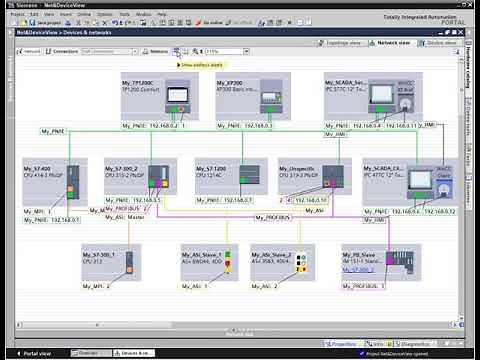Select the My_PB_Slave IM151 device
The height and width of the screenshot is (360, 480).
381,262
